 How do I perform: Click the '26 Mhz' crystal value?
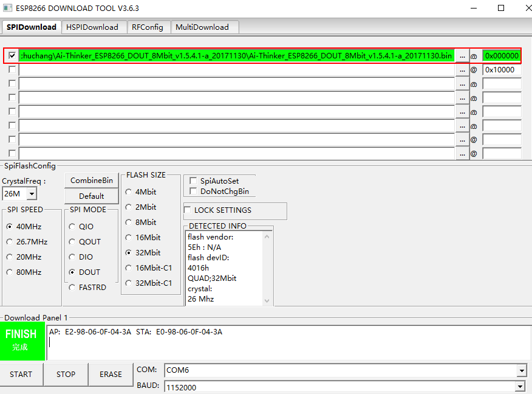201,299
